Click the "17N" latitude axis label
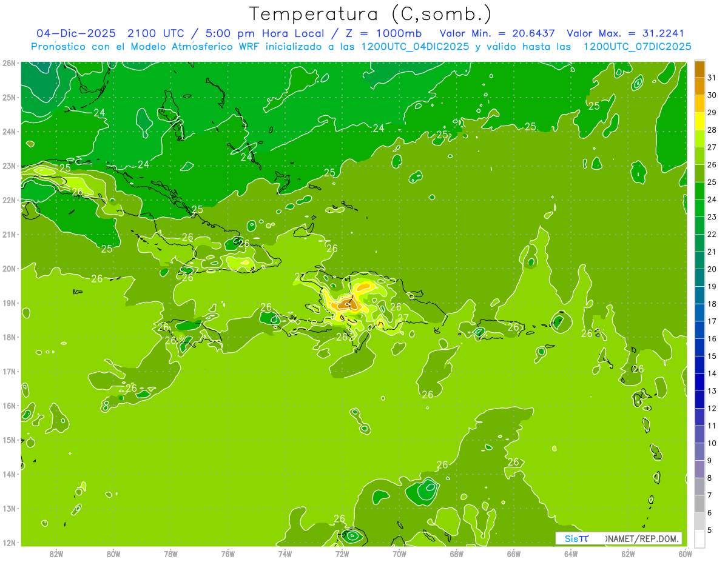The height and width of the screenshot is (562, 728). point(8,372)
